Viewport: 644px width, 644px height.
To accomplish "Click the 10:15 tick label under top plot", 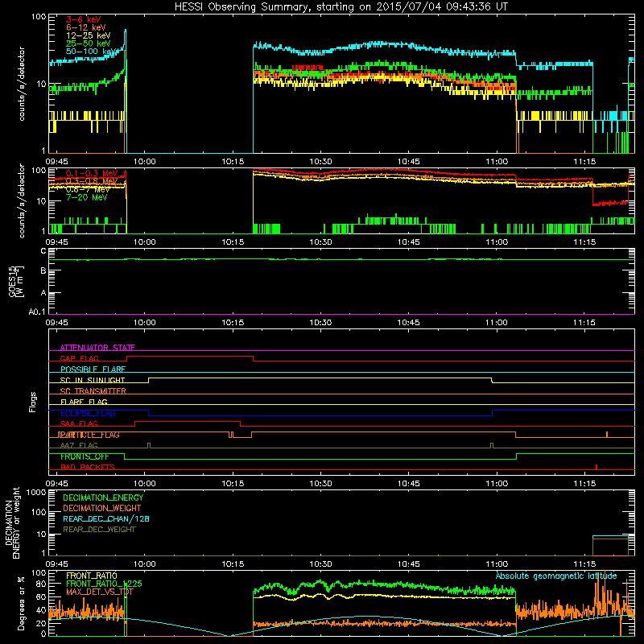I will (233, 162).
